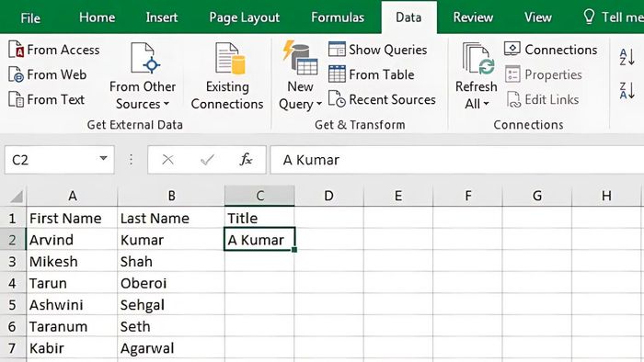Click Edit Links
The height and width of the screenshot is (362, 644).
pos(542,99)
